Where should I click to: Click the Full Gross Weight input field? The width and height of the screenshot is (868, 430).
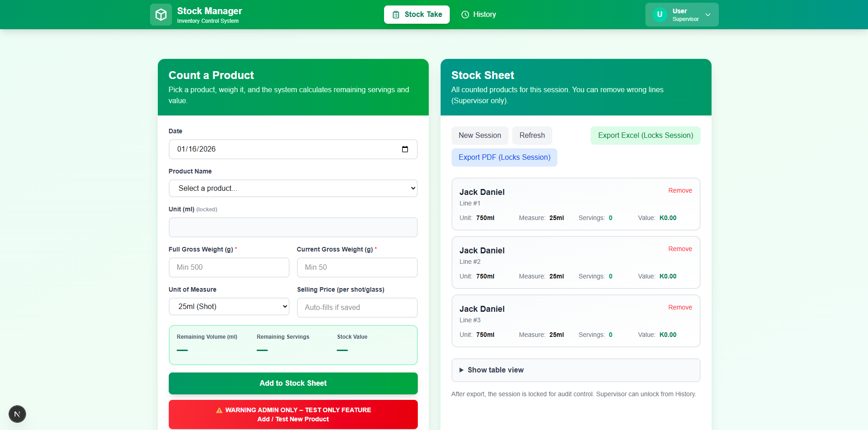(x=229, y=267)
